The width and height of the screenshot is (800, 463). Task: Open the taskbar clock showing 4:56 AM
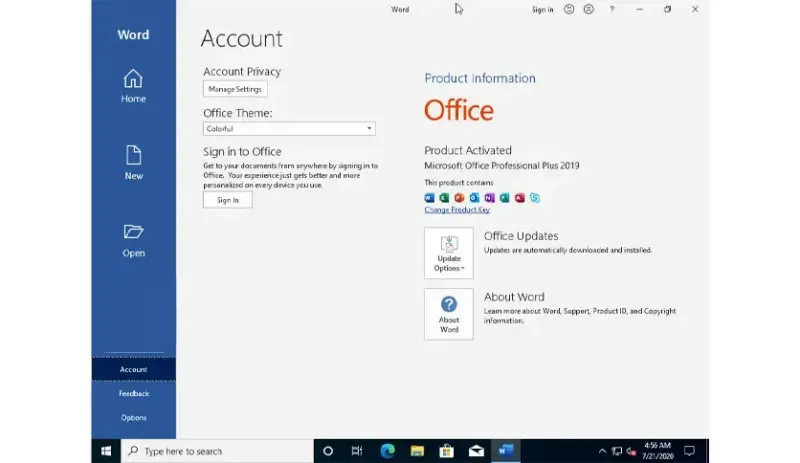658,451
